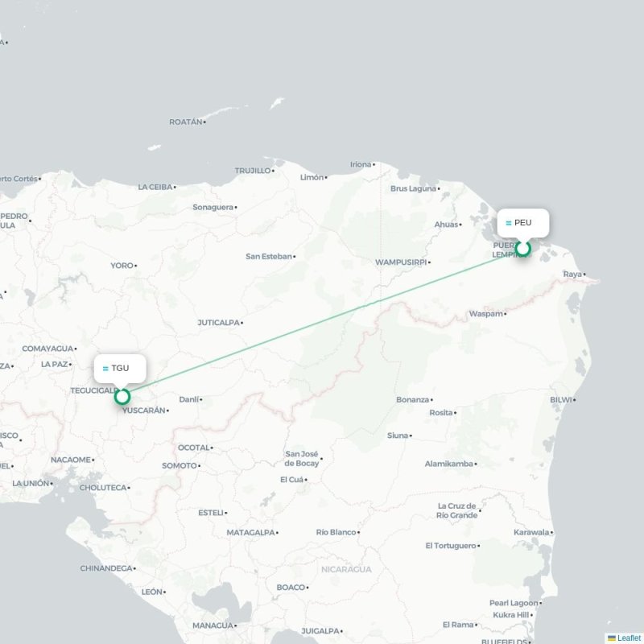Select the La Ceiba city label

pos(155,187)
